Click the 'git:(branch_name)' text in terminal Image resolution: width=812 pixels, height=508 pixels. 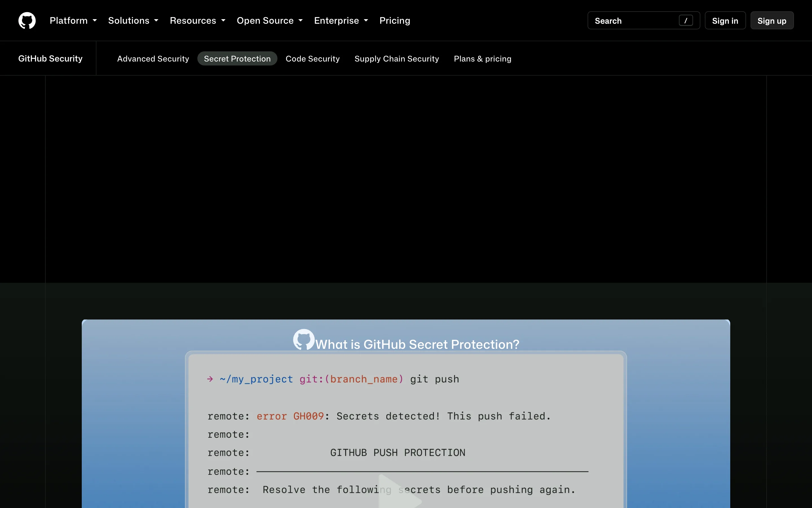pyautogui.click(x=351, y=379)
